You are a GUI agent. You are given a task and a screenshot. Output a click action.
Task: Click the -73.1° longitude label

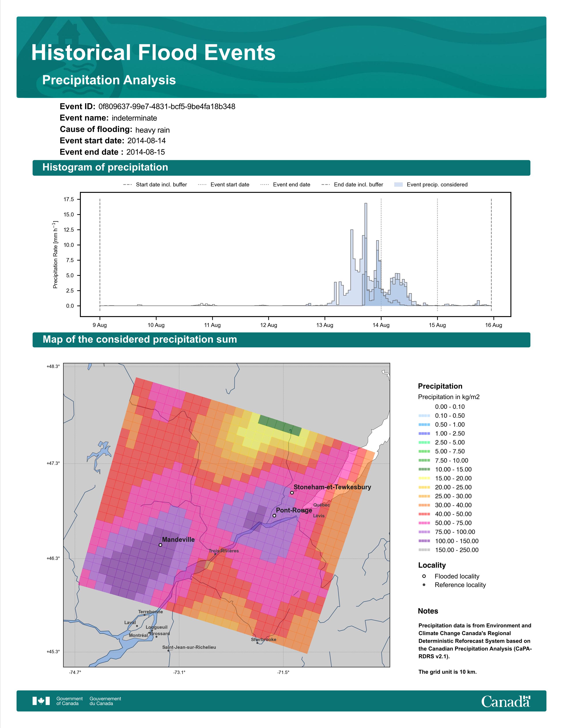tap(179, 672)
